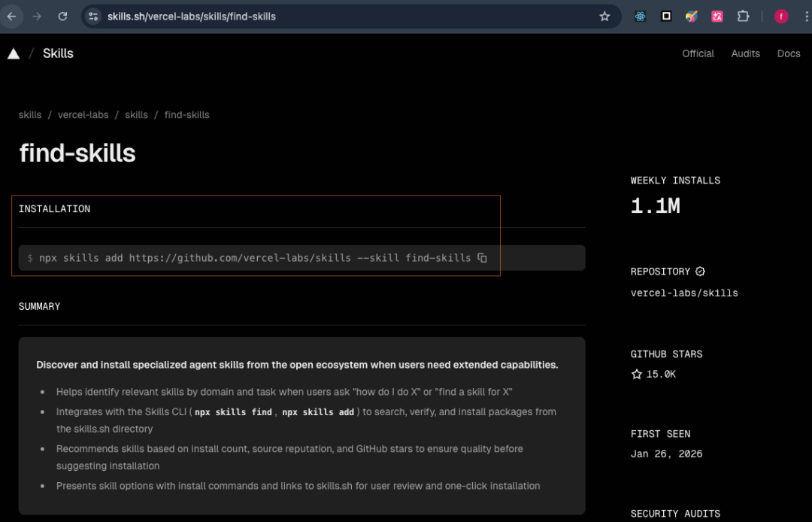This screenshot has height=522, width=812.
Task: Open the Official nav link
Action: [698, 53]
